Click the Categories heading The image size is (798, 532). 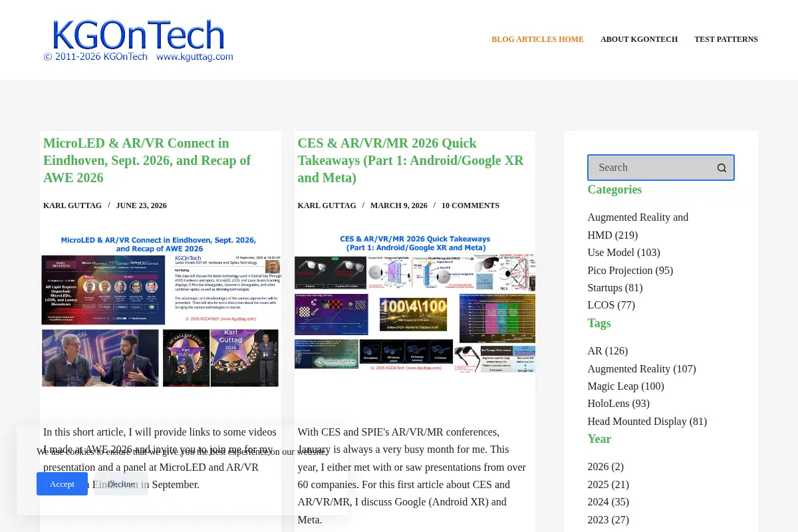pos(614,190)
